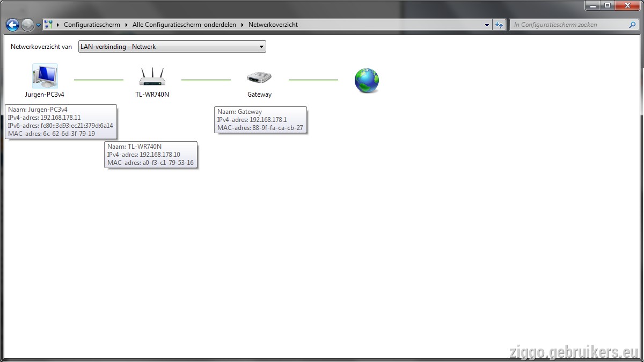Click the TL-WR740N device label
Image resolution: width=644 pixels, height=362 pixels.
[x=152, y=95]
